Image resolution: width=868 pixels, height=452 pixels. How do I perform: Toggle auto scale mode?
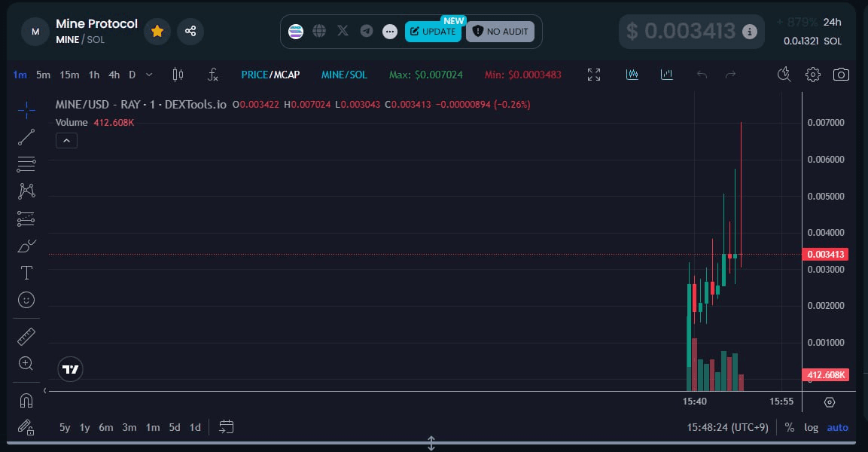(838, 428)
